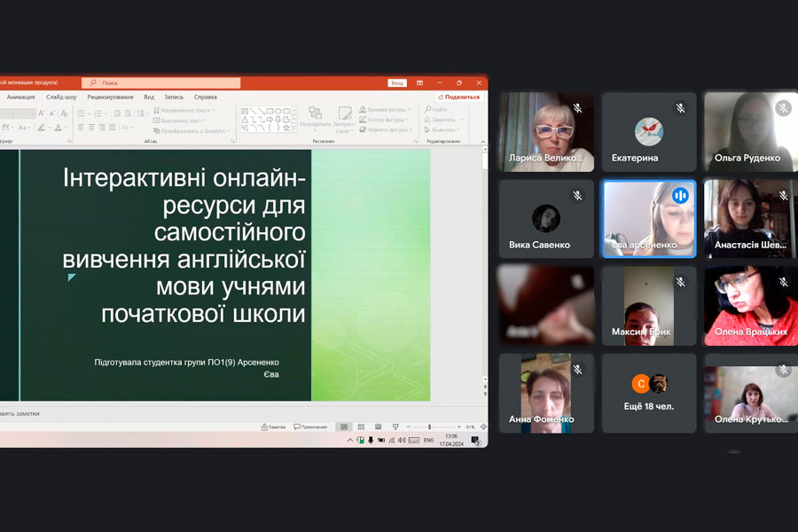Open the Упорядочить arrange dropdown
The width and height of the screenshot is (798, 532).
tap(315, 118)
